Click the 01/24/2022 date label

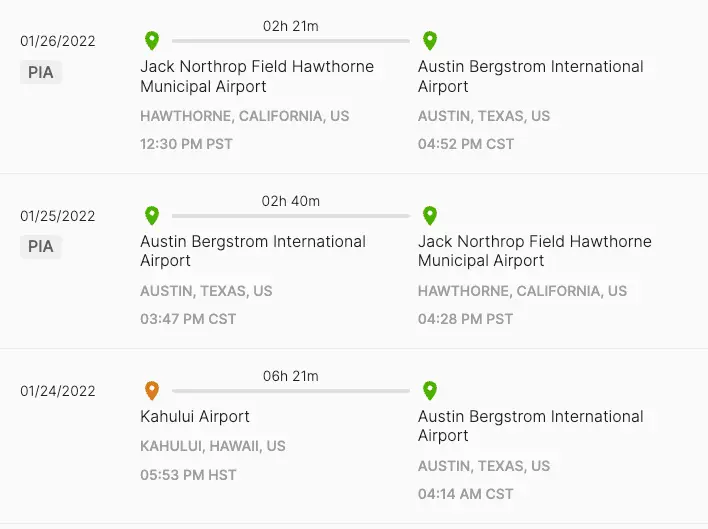coord(58,391)
